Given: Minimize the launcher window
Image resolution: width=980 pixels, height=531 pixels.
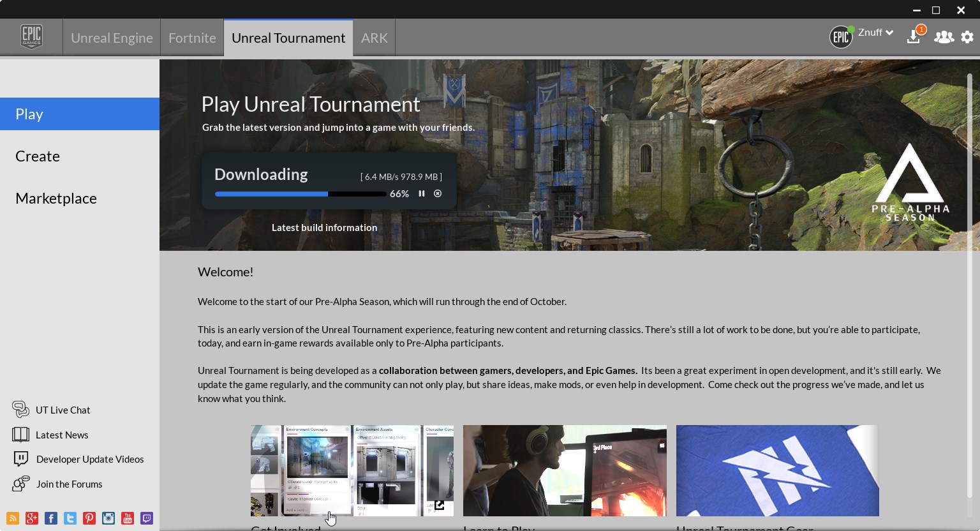Looking at the screenshot, I should [x=916, y=10].
